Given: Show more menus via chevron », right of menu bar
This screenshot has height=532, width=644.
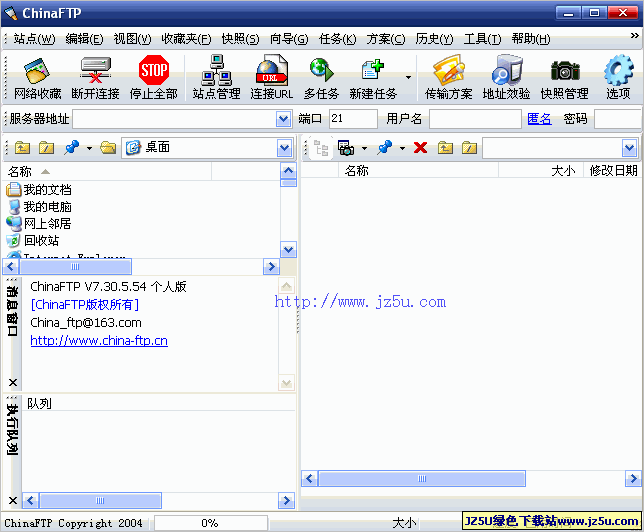Looking at the screenshot, I should (x=635, y=36).
